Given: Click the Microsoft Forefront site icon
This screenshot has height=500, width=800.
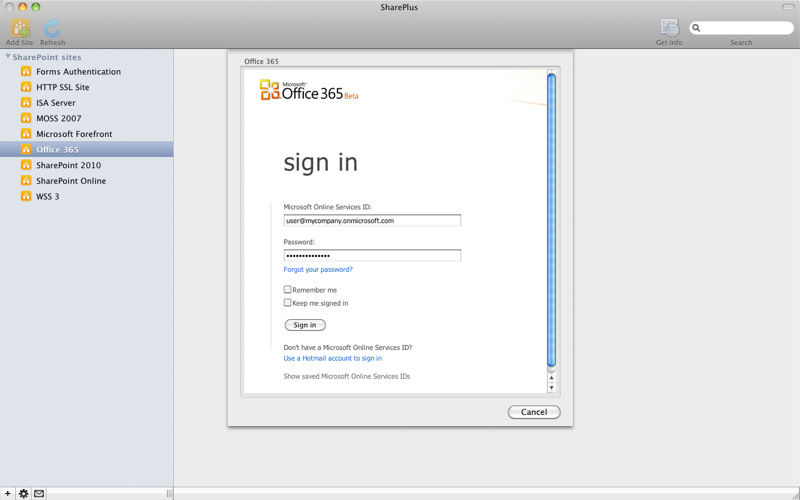Looking at the screenshot, I should click(x=26, y=134).
